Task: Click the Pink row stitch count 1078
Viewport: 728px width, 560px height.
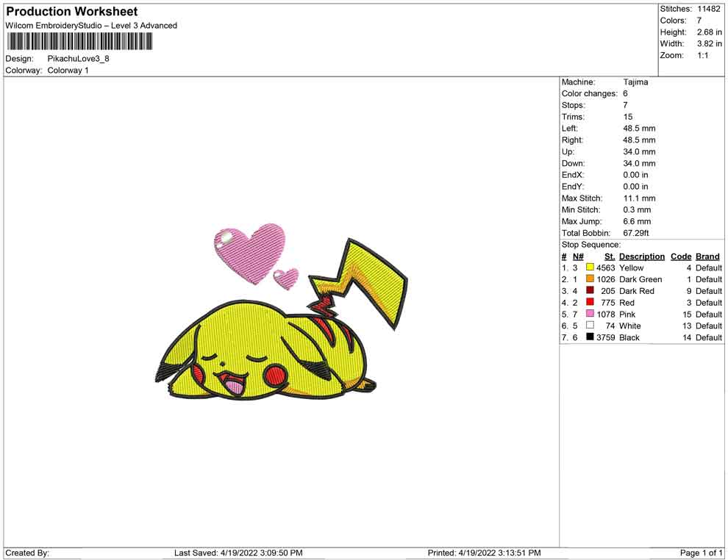Action: (605, 314)
